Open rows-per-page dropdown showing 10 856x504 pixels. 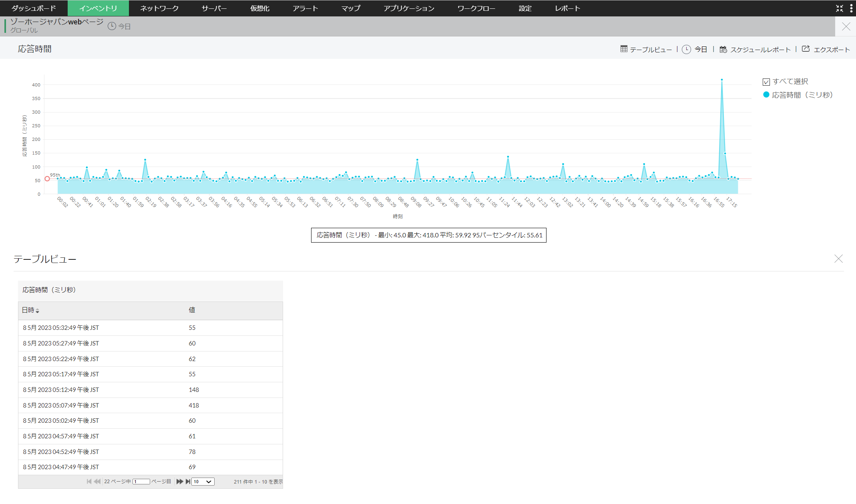click(203, 482)
